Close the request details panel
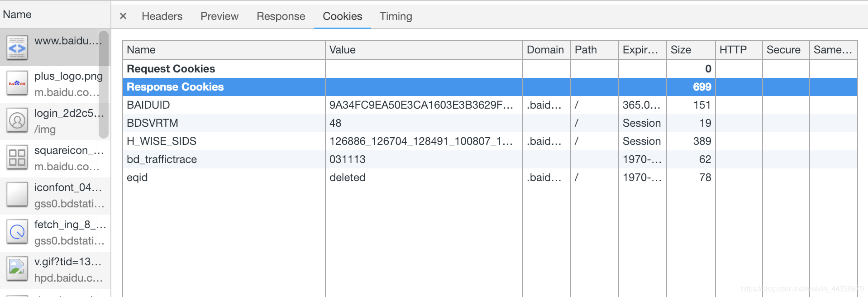The height and width of the screenshot is (297, 868). pyautogui.click(x=123, y=16)
